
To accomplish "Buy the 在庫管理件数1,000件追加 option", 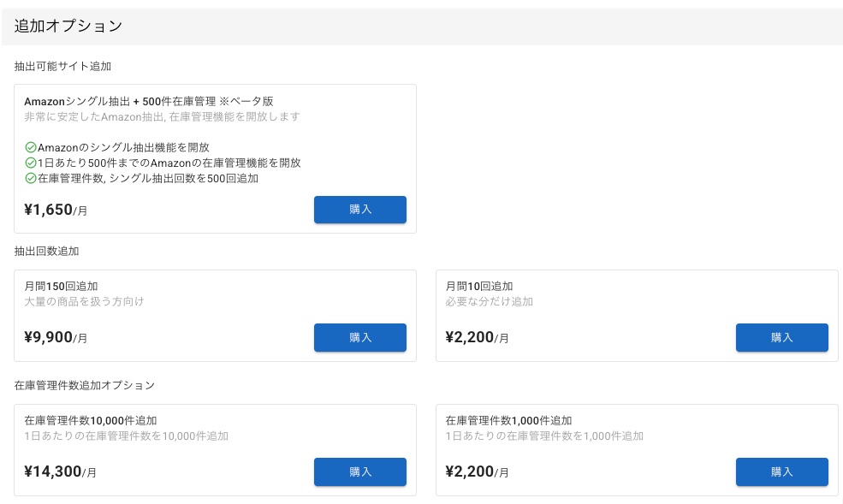I will pos(781,471).
